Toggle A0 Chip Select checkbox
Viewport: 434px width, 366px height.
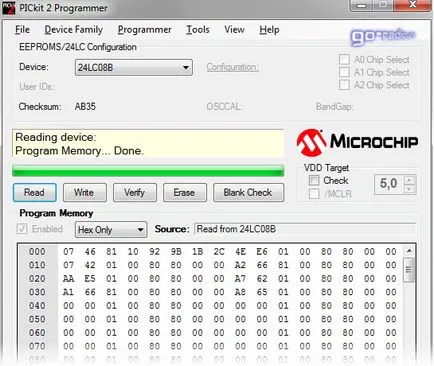click(x=344, y=59)
